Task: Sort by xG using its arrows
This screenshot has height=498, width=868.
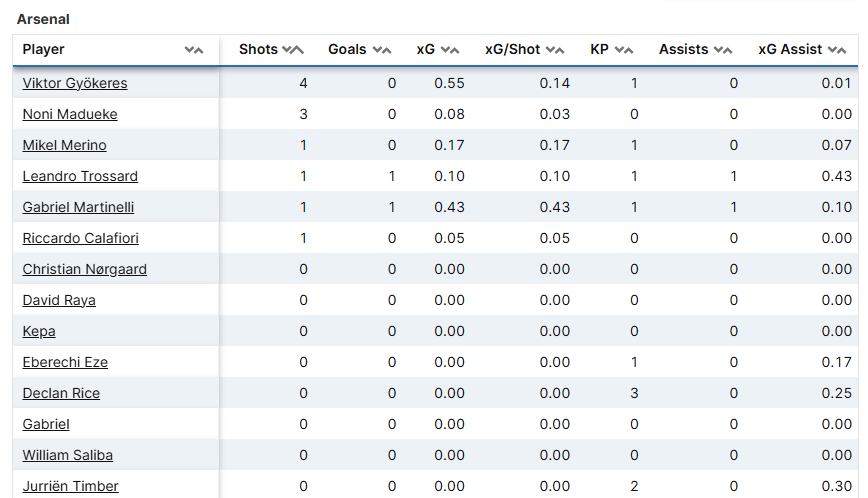Action: pos(450,50)
